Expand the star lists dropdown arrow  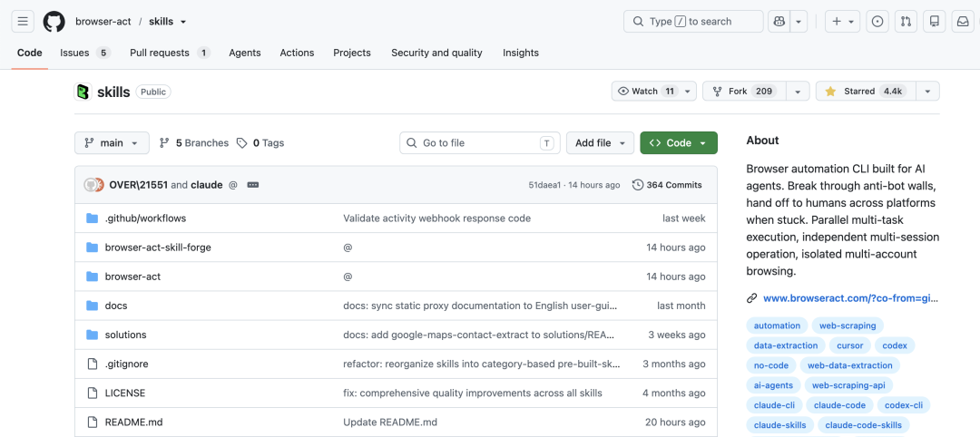point(928,92)
